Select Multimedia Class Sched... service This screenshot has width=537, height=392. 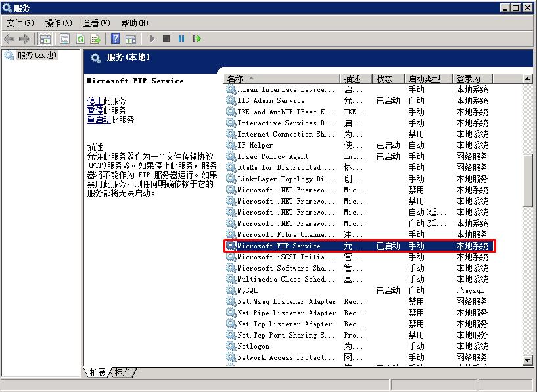[x=359, y=280]
